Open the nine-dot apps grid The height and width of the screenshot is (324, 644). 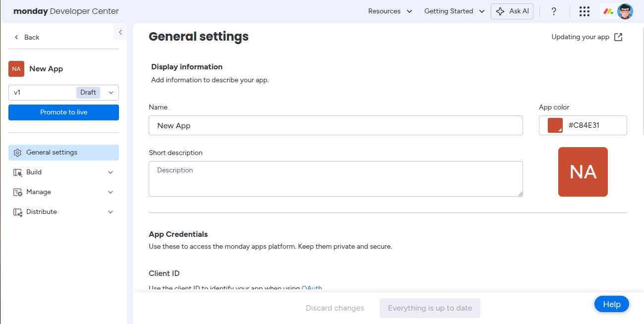[x=585, y=11]
